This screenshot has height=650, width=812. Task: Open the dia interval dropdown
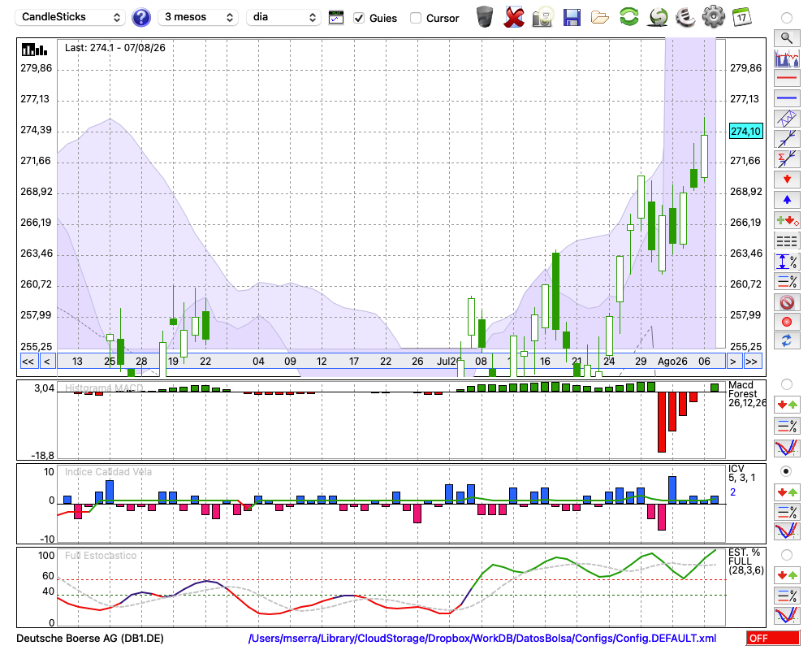[x=283, y=17]
